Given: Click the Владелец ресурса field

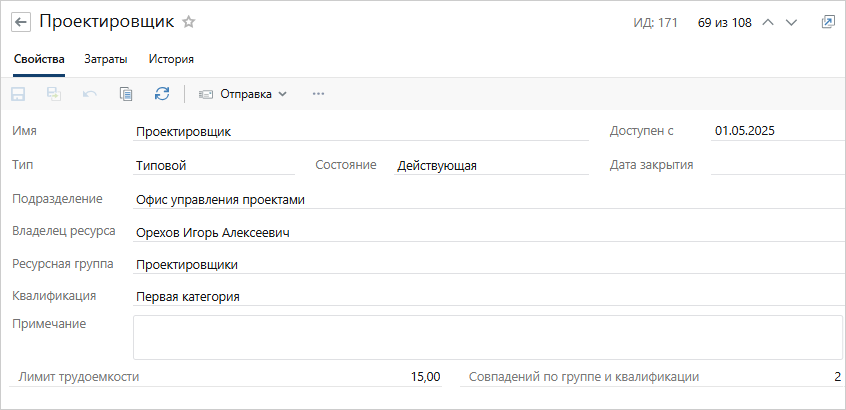Looking at the screenshot, I should (487, 233).
